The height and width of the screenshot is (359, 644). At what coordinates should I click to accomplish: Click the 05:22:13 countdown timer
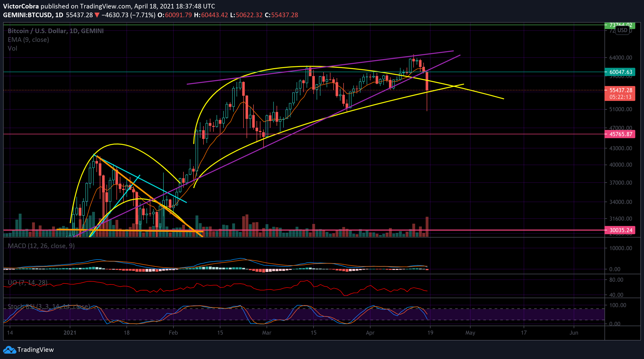[620, 97]
